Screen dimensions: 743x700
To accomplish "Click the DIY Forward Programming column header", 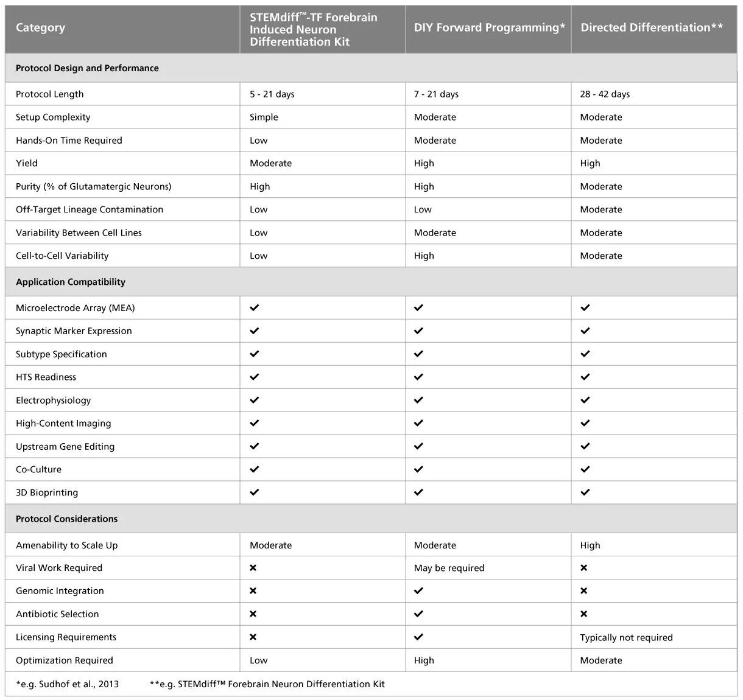I will click(x=490, y=27).
